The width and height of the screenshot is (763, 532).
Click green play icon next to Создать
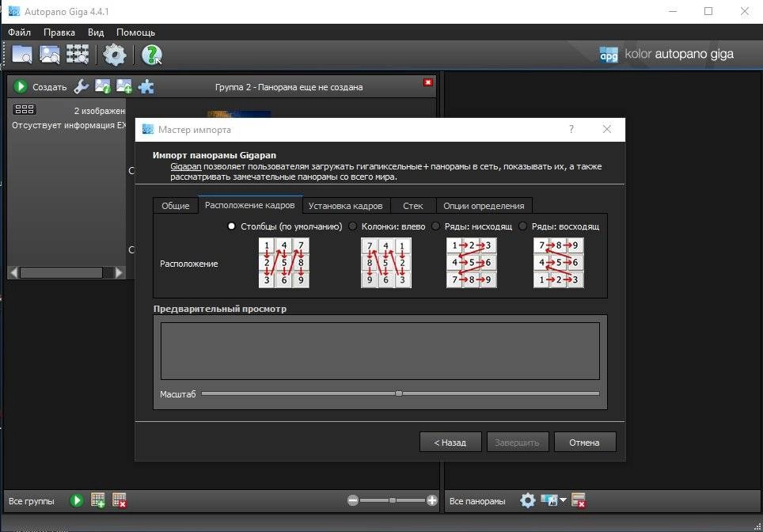pos(21,86)
